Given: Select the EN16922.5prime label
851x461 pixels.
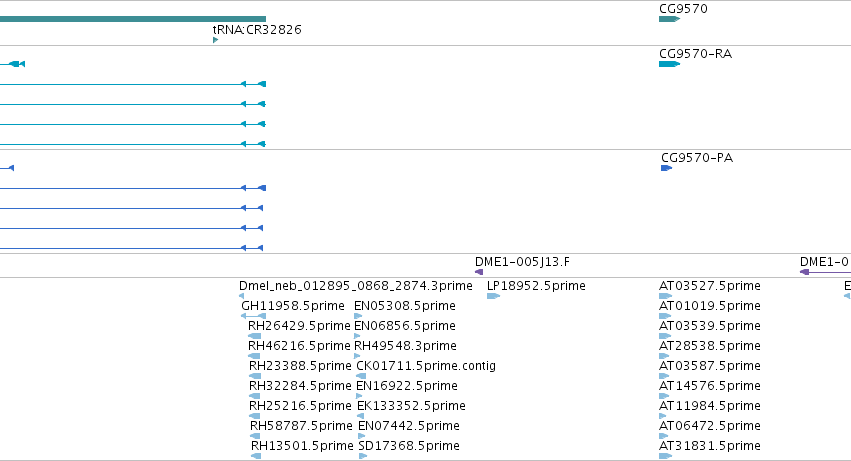Looking at the screenshot, I should [x=407, y=386].
